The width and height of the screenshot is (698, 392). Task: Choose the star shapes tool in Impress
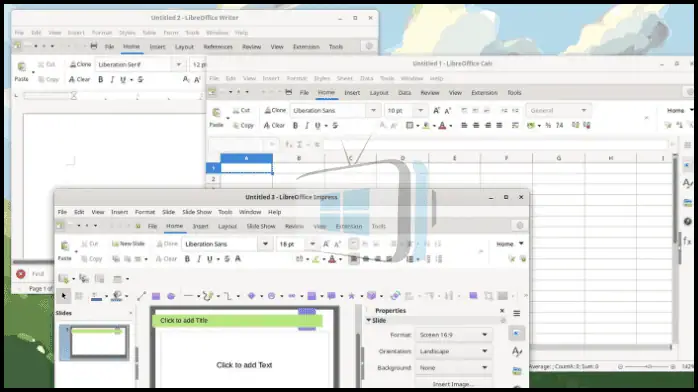[x=351, y=296]
